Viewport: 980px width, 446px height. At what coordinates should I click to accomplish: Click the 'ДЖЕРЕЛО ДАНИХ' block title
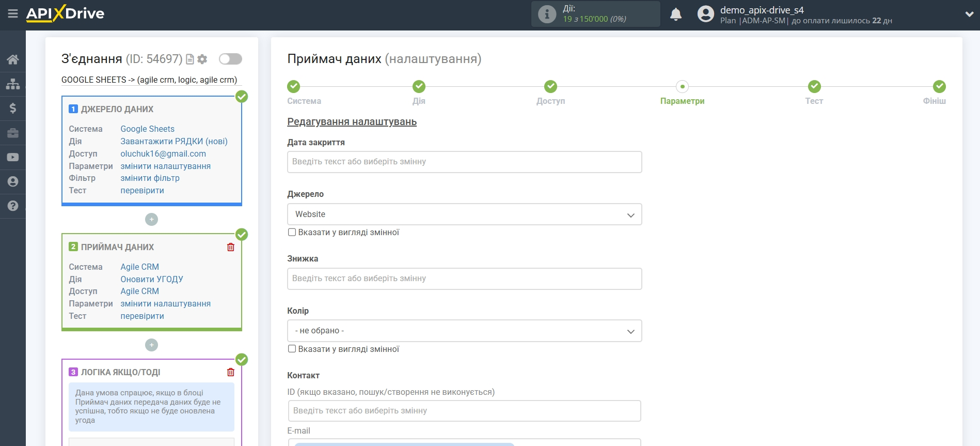pos(117,110)
